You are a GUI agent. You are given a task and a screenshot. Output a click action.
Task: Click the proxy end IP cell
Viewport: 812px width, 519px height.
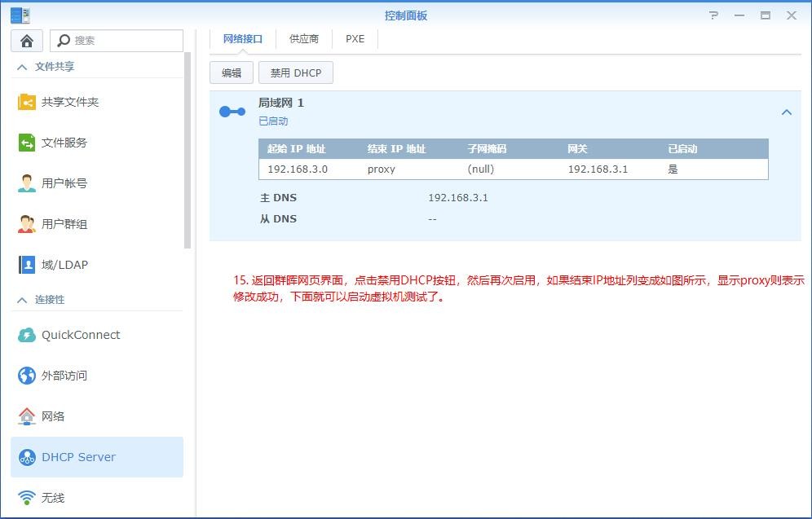point(382,169)
